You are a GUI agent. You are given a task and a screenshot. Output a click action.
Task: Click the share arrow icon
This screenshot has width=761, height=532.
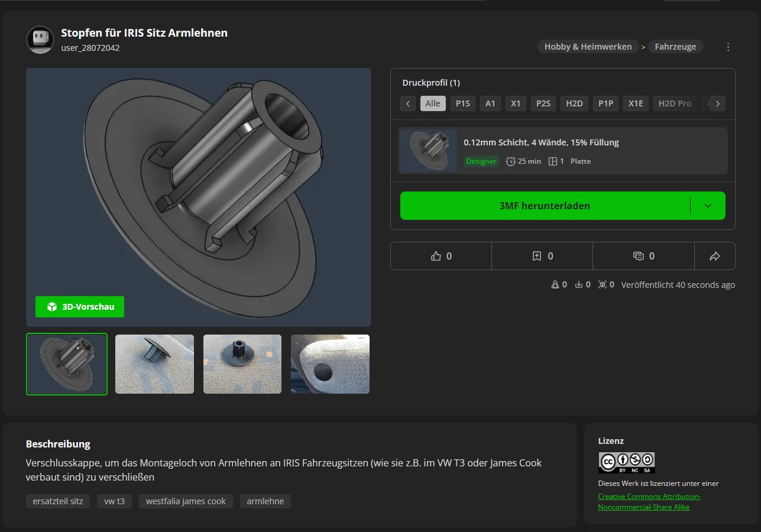[x=714, y=256]
